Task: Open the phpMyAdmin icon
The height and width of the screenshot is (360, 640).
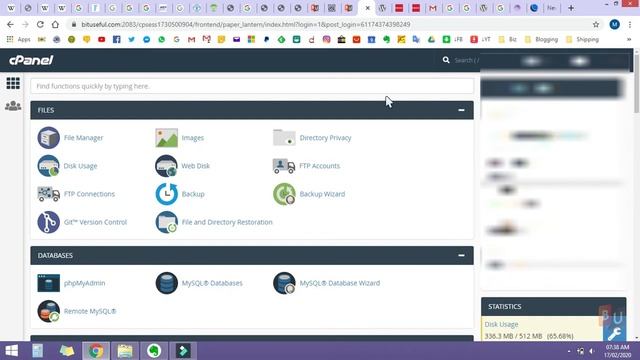Action: coord(49,283)
